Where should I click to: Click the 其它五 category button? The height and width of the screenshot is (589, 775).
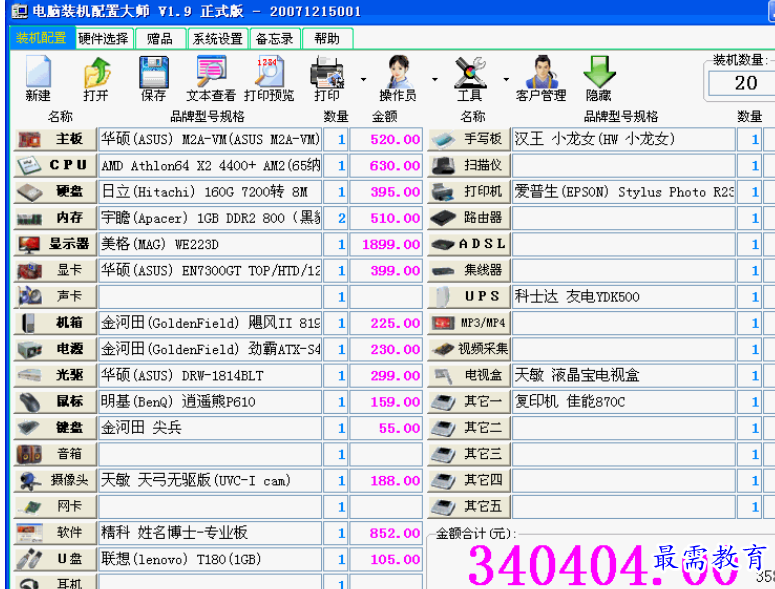click(469, 506)
